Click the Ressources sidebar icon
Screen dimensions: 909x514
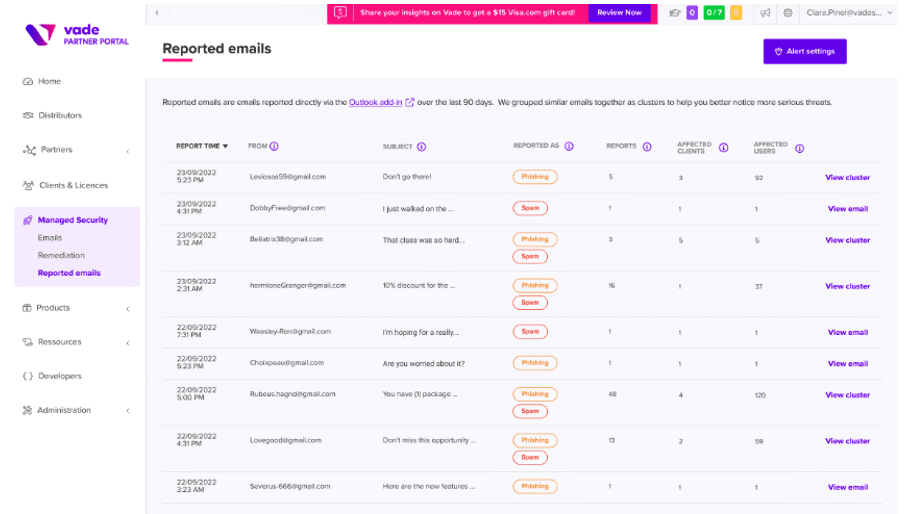27,342
